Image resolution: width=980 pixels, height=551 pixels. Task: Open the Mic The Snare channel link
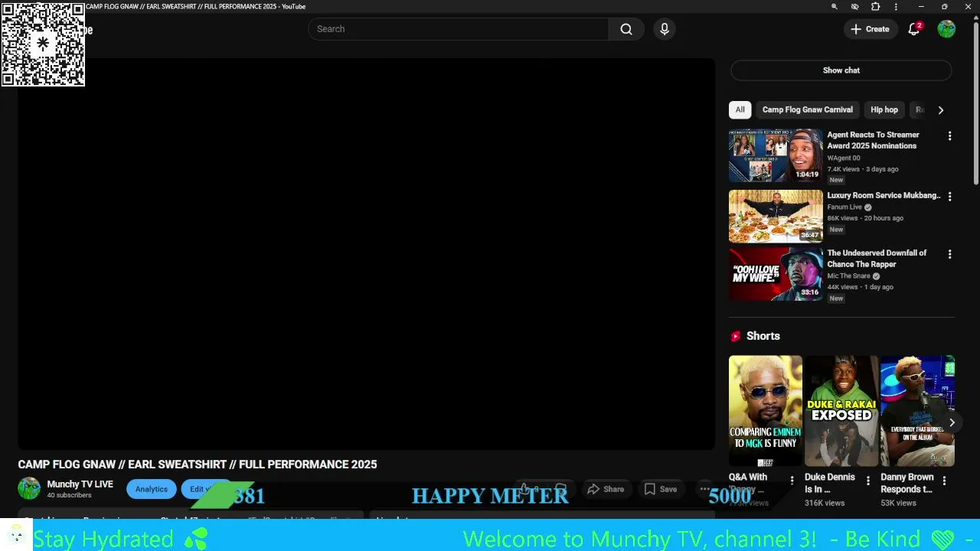point(848,275)
